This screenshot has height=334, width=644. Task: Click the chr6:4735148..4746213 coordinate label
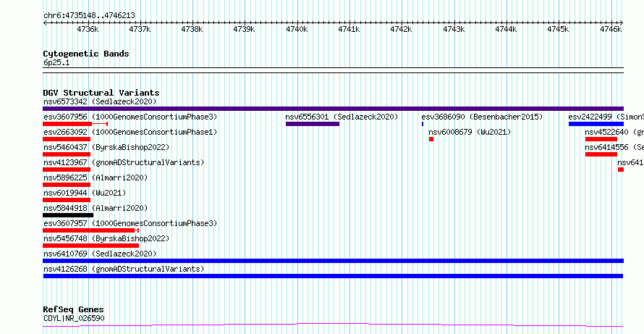[x=89, y=16]
